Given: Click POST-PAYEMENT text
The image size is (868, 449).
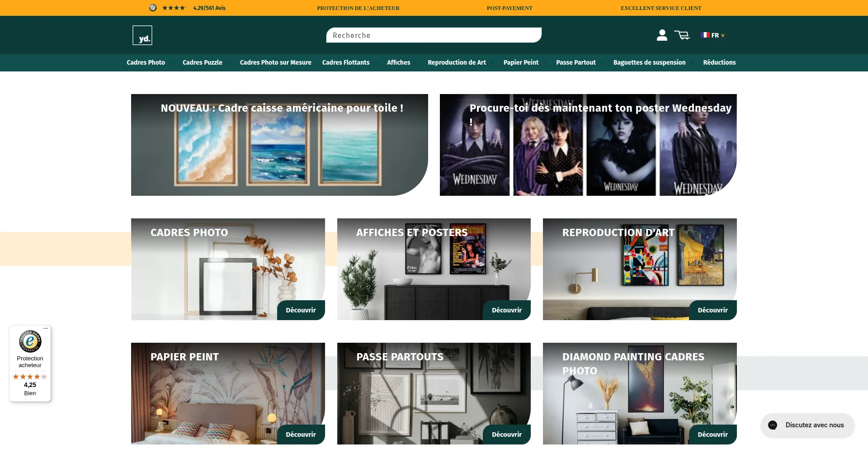Looking at the screenshot, I should (x=509, y=8).
